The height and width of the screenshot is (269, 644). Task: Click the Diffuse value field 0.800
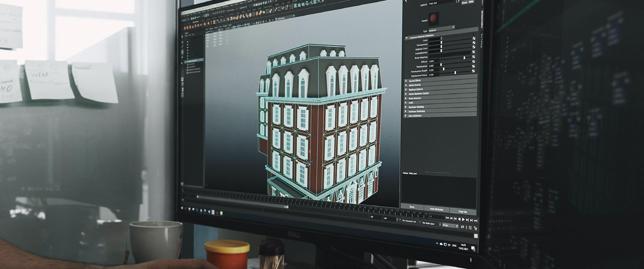point(434,61)
